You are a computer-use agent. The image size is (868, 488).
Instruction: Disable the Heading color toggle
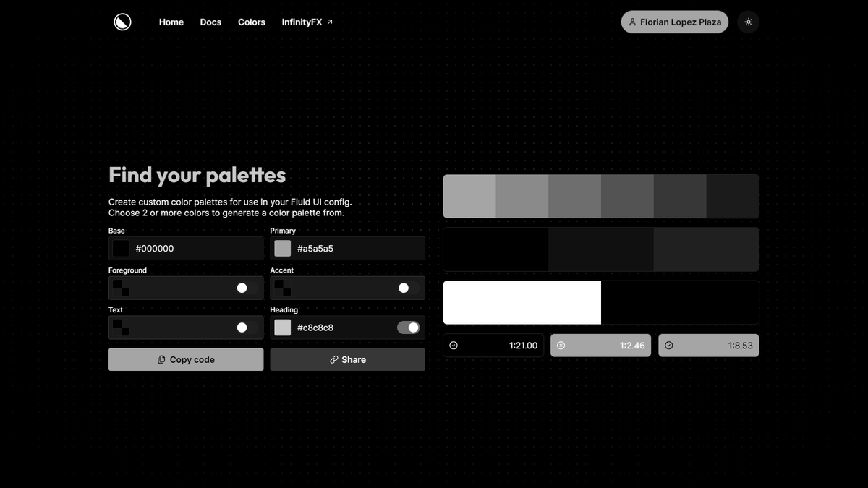409,328
